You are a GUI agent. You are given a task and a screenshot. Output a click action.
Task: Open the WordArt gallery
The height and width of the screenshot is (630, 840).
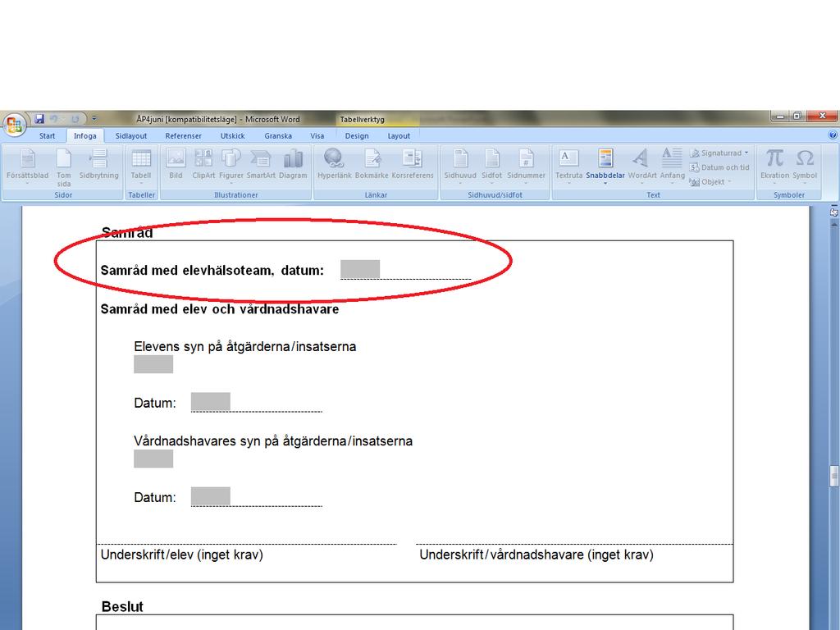[641, 167]
